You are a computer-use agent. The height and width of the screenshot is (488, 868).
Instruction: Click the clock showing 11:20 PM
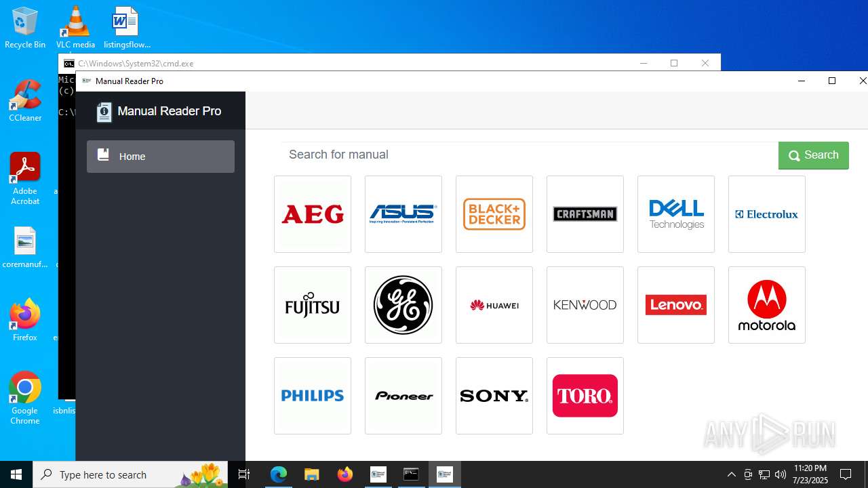pos(810,474)
